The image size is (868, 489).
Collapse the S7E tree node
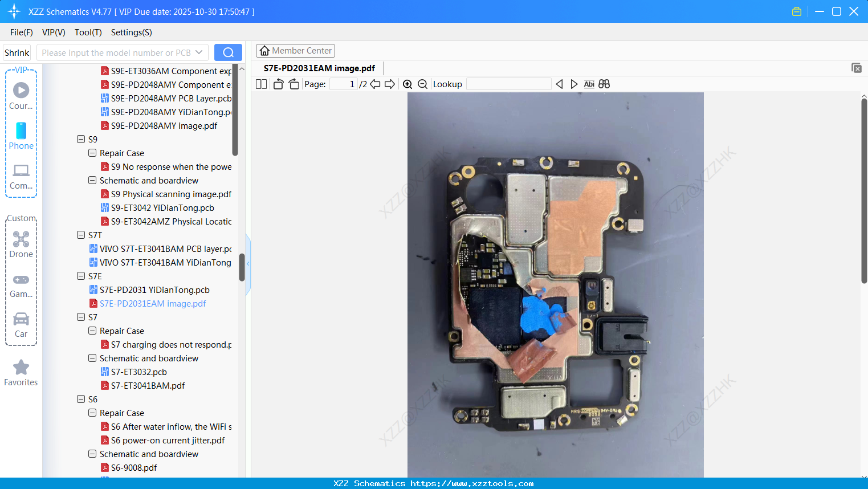(81, 276)
